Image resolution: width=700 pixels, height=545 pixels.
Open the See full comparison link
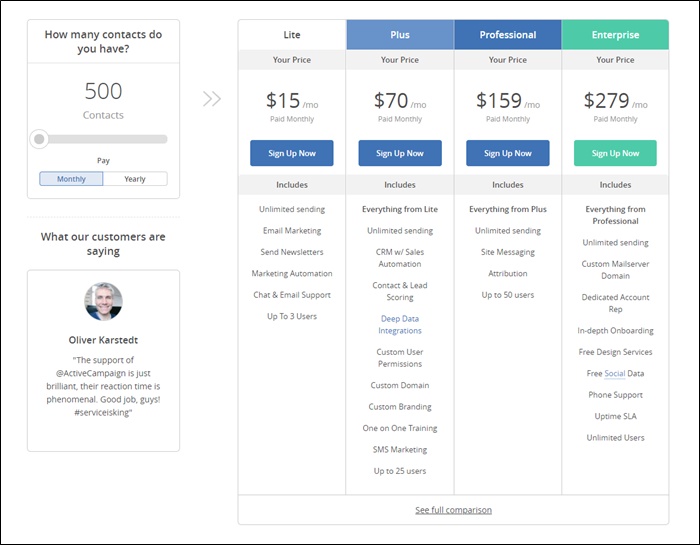coord(454,510)
